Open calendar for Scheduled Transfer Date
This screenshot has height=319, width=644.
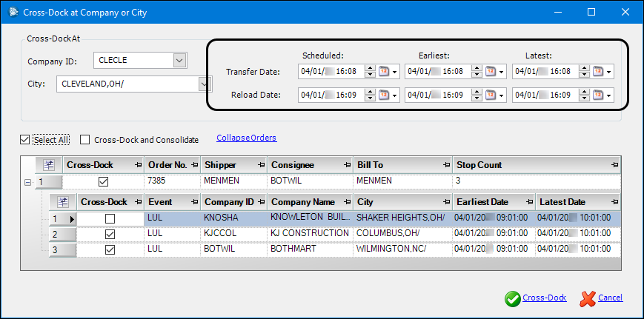point(384,72)
